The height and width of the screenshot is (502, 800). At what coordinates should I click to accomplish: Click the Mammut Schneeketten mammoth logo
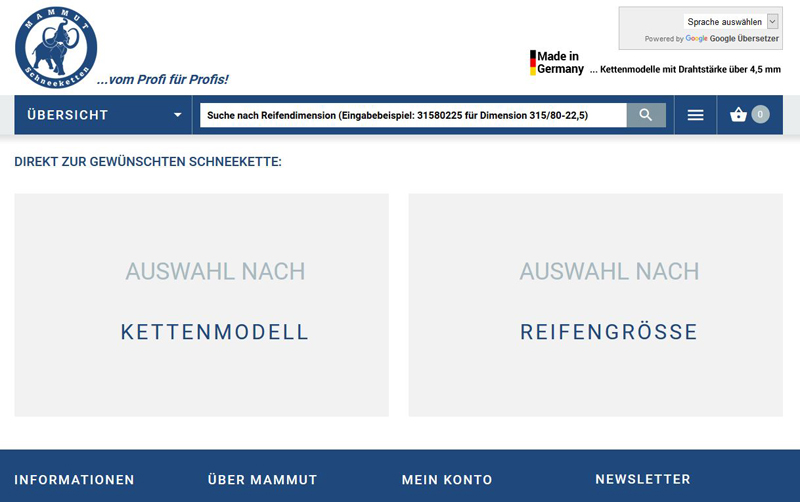56,47
